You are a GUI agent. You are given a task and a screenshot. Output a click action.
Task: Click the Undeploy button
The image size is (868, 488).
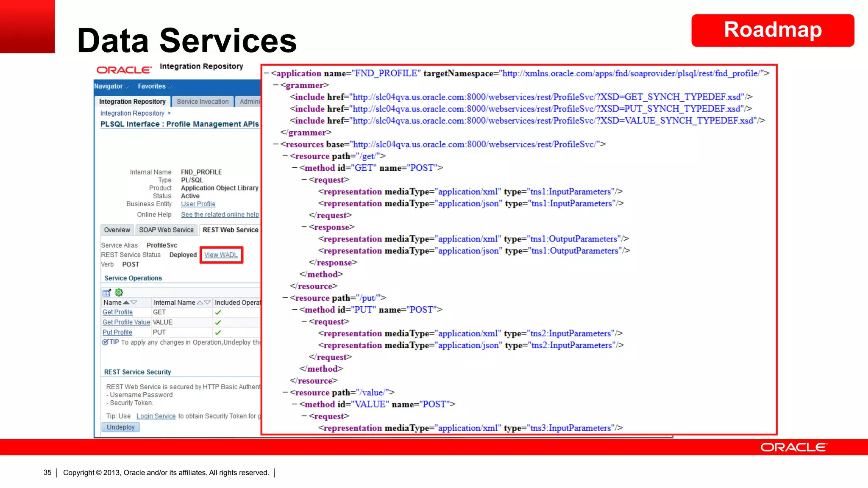(x=120, y=427)
